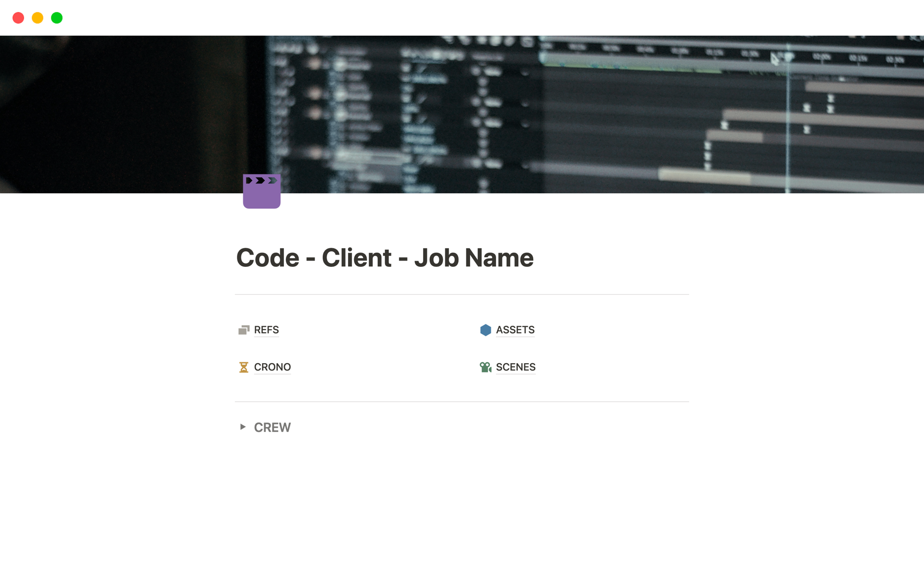Close the window with red button

pyautogui.click(x=18, y=18)
